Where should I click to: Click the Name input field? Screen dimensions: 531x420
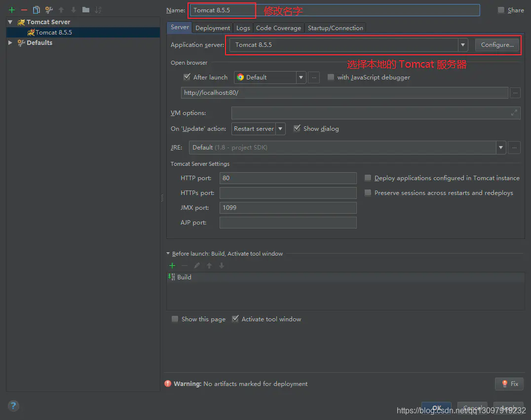click(335, 10)
